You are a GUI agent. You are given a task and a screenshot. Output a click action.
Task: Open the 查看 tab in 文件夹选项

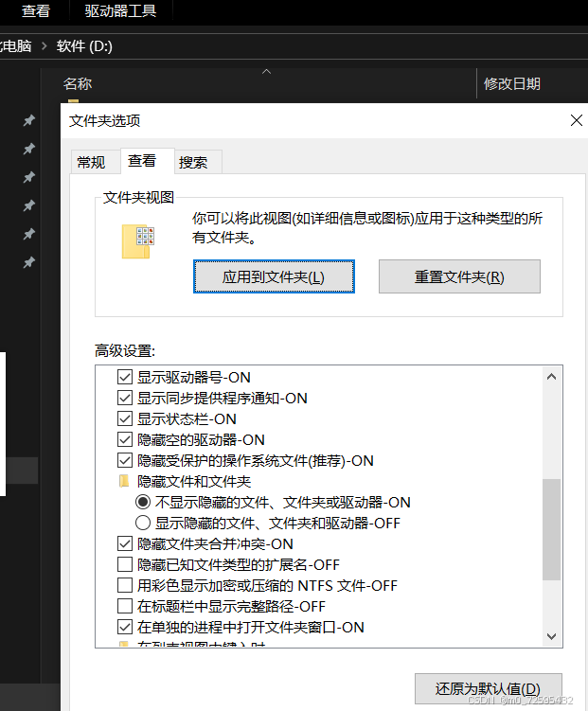(x=148, y=161)
